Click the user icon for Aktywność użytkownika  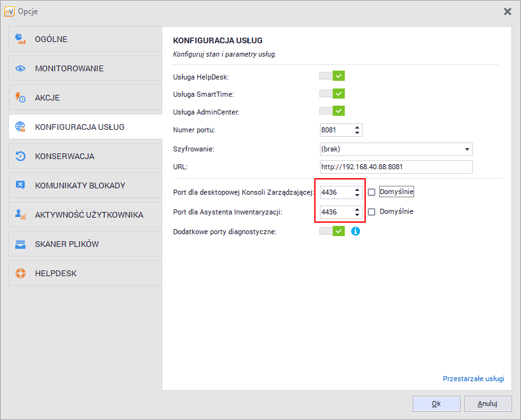20,215
